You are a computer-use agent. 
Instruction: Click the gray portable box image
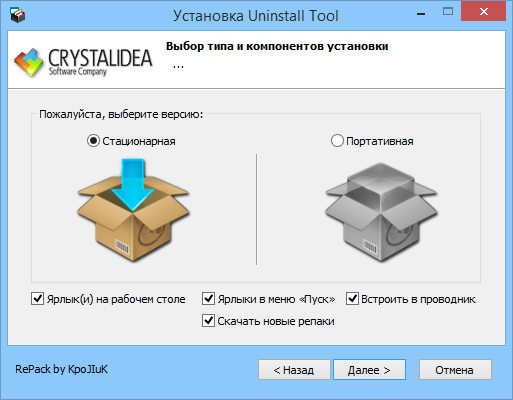(381, 212)
